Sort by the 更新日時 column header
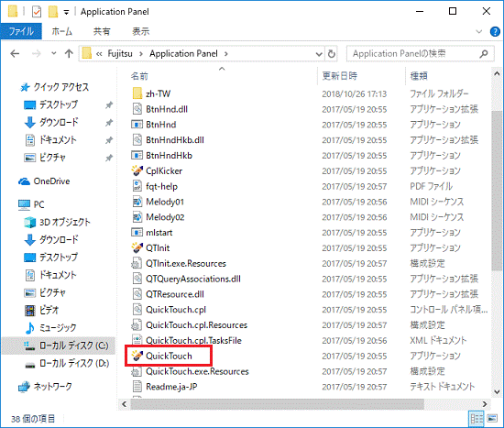The width and height of the screenshot is (504, 428). [x=339, y=76]
